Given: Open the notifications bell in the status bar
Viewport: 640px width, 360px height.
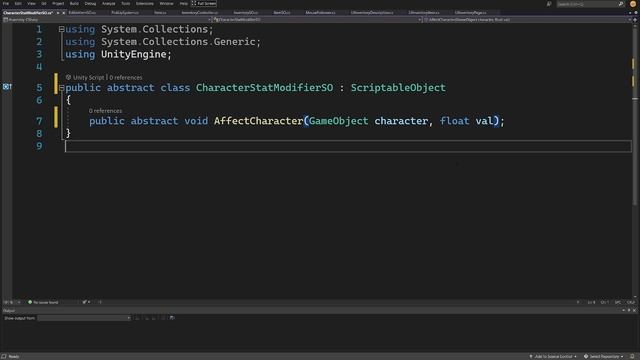Looking at the screenshot, I should (632, 357).
